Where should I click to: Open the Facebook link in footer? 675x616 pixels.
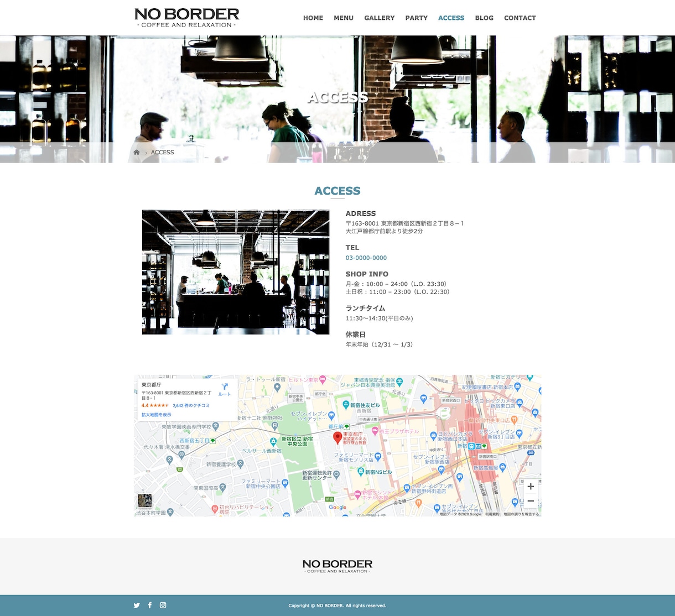tap(150, 605)
